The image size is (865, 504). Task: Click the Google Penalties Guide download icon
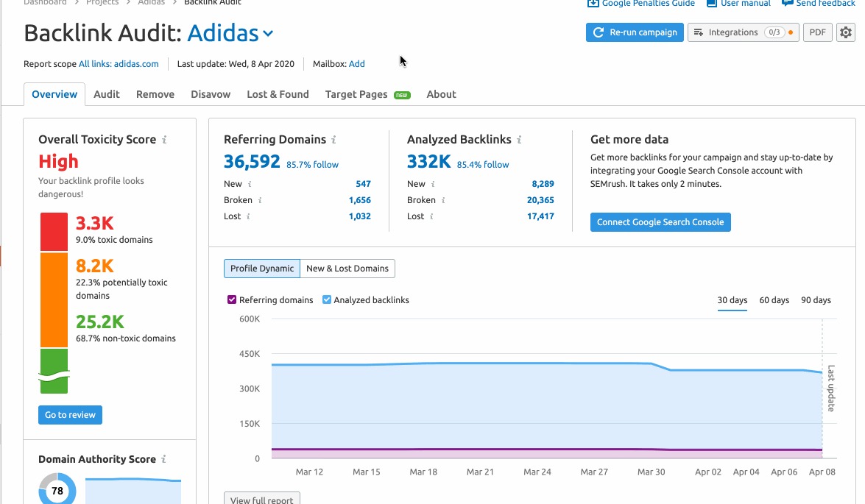tap(593, 3)
